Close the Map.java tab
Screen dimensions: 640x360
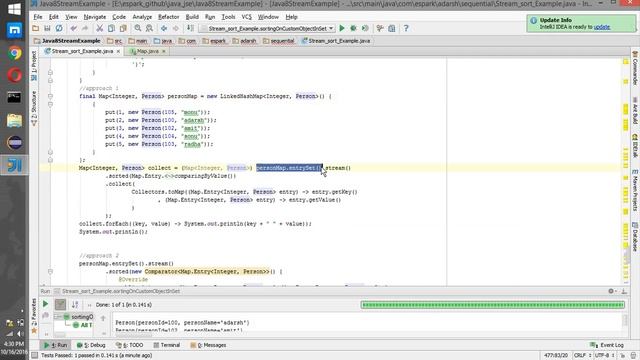pyautogui.click(x=164, y=51)
